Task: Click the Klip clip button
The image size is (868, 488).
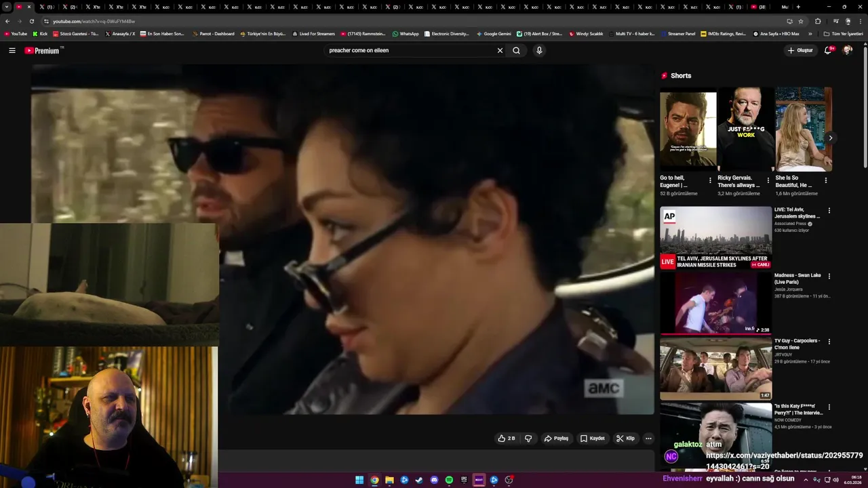Action: 625,439
